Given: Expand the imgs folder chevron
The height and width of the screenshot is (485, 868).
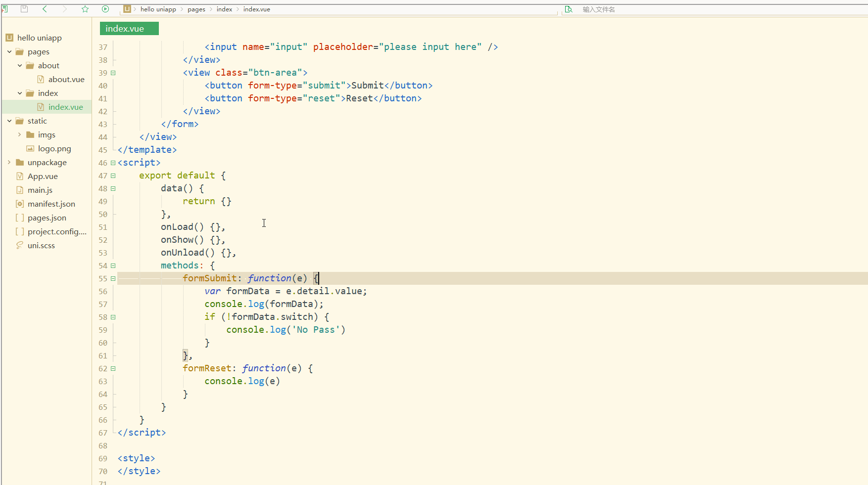Looking at the screenshot, I should click(20, 134).
